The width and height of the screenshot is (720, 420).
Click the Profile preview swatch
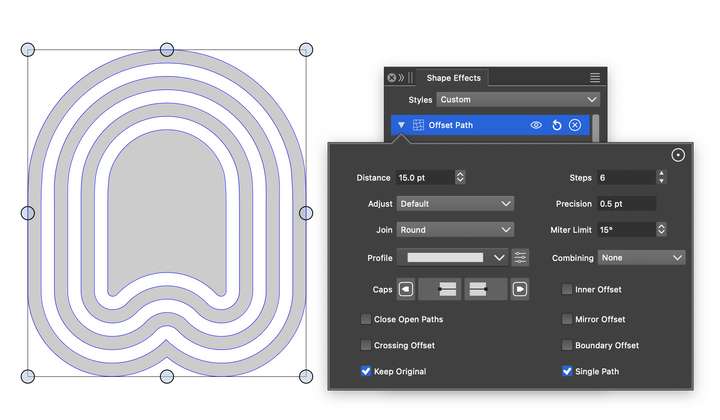click(x=445, y=258)
